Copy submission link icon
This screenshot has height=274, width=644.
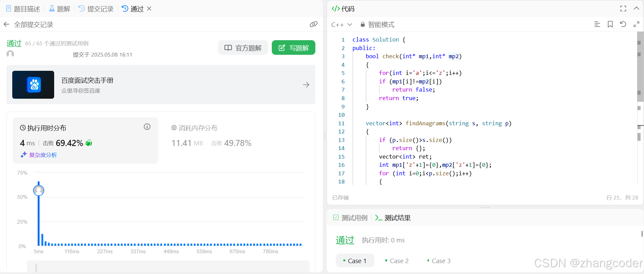pos(314,24)
